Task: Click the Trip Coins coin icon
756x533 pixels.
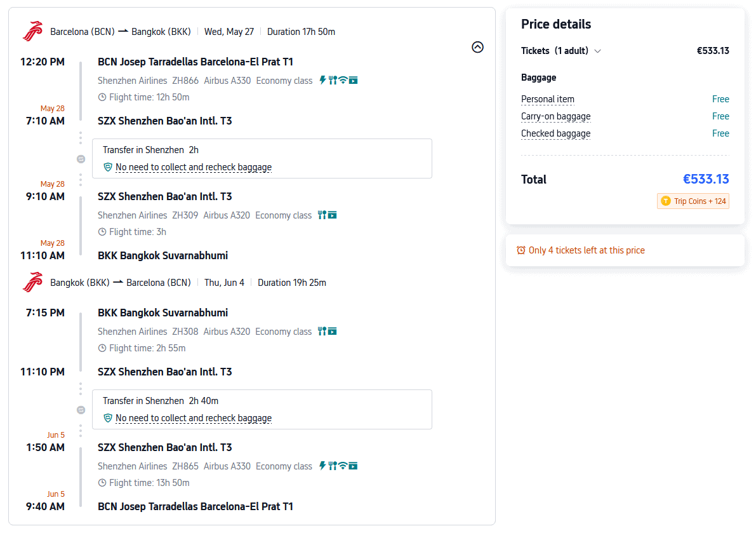Action: pos(665,201)
